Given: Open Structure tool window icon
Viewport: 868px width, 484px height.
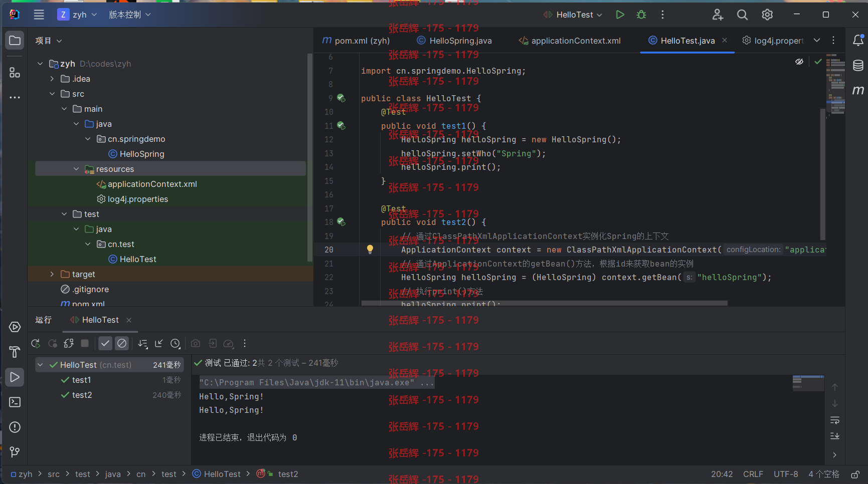Looking at the screenshot, I should click(15, 72).
